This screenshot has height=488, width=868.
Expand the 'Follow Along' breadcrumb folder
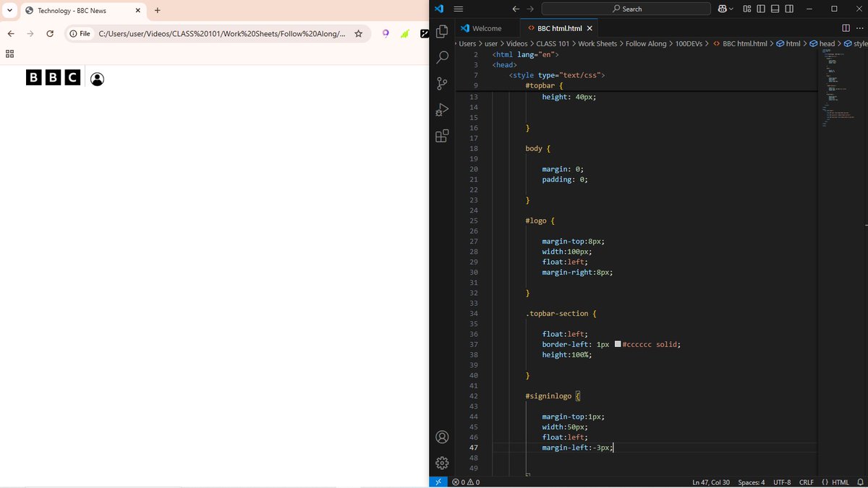[x=646, y=43]
